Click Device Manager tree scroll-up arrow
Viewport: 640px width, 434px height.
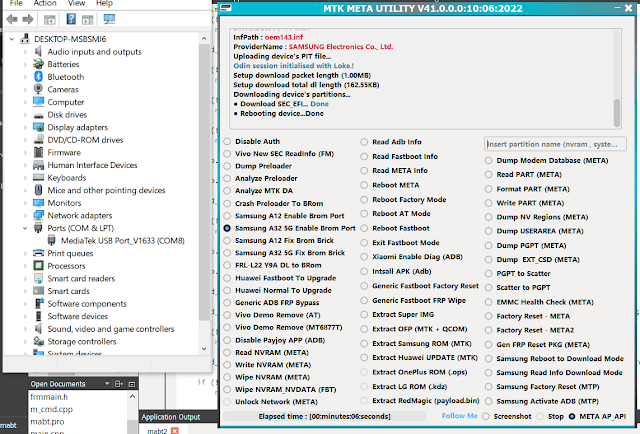tap(204, 38)
